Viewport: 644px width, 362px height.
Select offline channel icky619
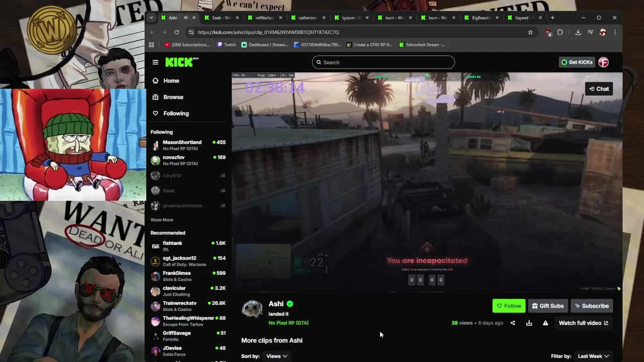pos(188,175)
